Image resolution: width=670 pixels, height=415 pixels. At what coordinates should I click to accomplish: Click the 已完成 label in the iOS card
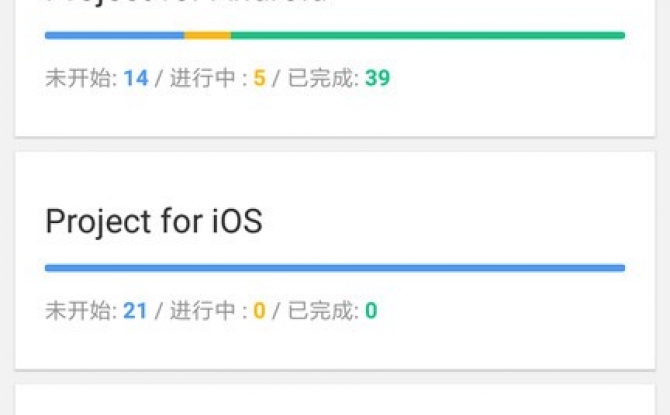pyautogui.click(x=320, y=311)
